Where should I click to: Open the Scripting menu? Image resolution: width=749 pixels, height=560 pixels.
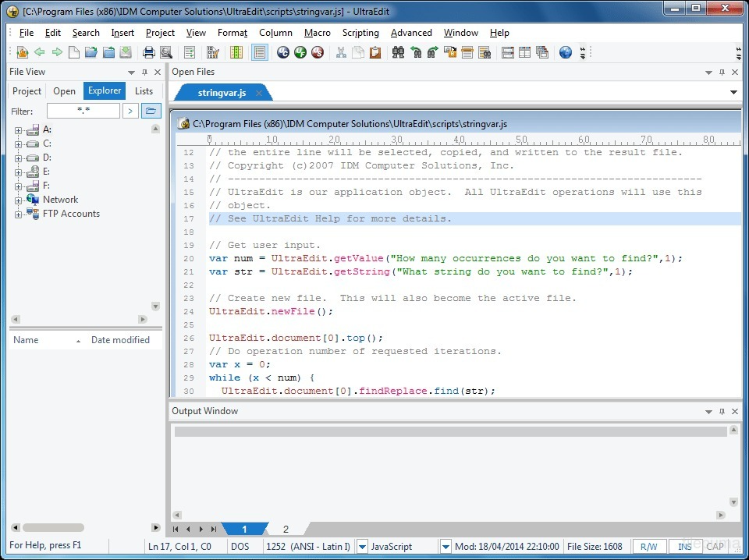(360, 33)
